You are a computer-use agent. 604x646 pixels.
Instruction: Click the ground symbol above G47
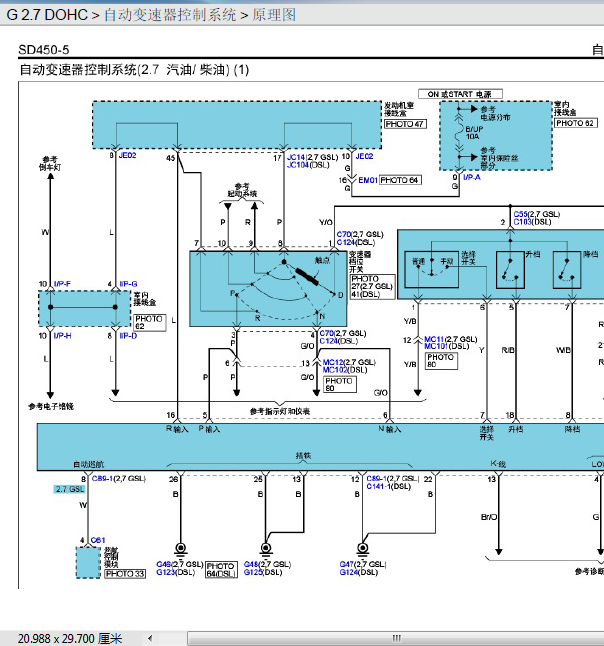click(362, 549)
